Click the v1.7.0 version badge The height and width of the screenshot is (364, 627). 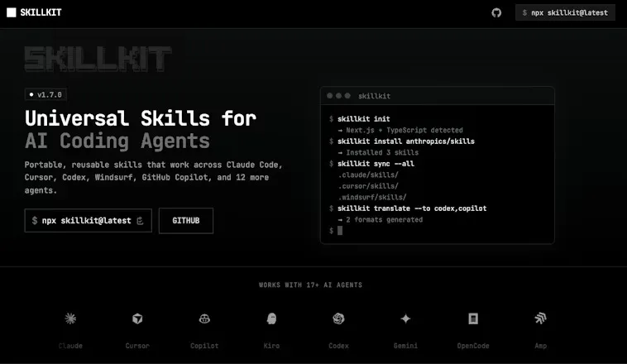point(45,94)
